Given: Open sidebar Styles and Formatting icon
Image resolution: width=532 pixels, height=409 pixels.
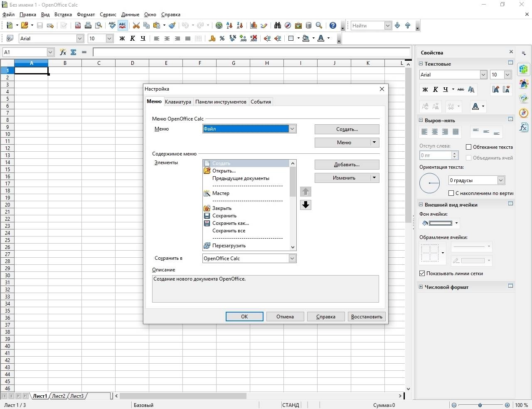Looking at the screenshot, I should [x=524, y=84].
